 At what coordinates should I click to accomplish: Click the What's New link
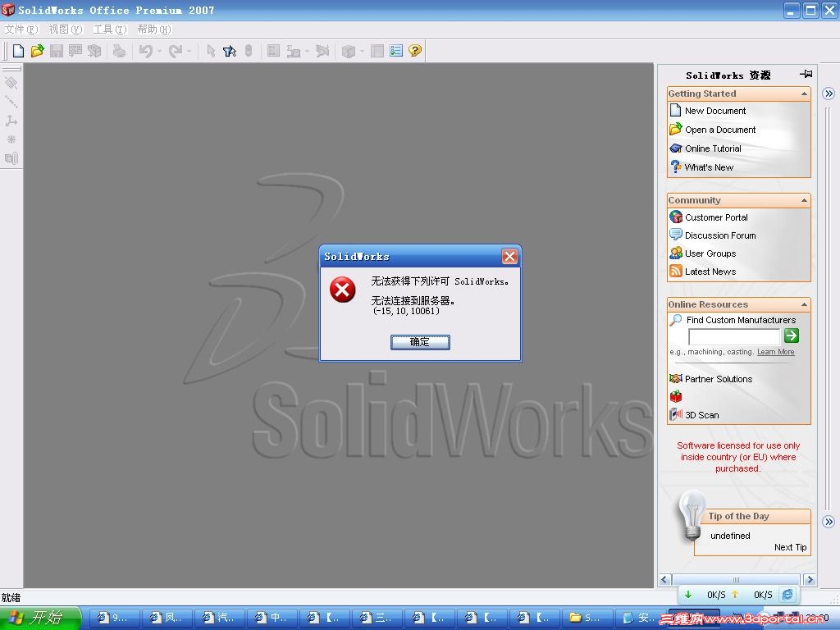click(x=709, y=167)
